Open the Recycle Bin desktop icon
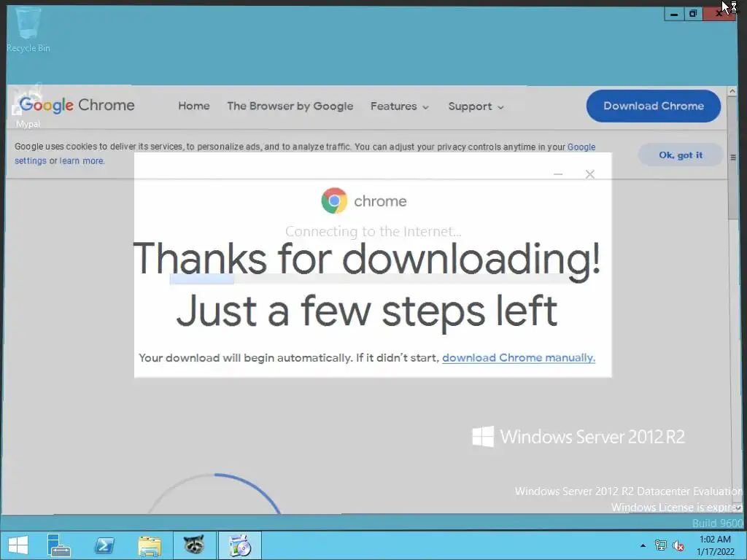Viewport: 747px width, 560px height. (28, 29)
